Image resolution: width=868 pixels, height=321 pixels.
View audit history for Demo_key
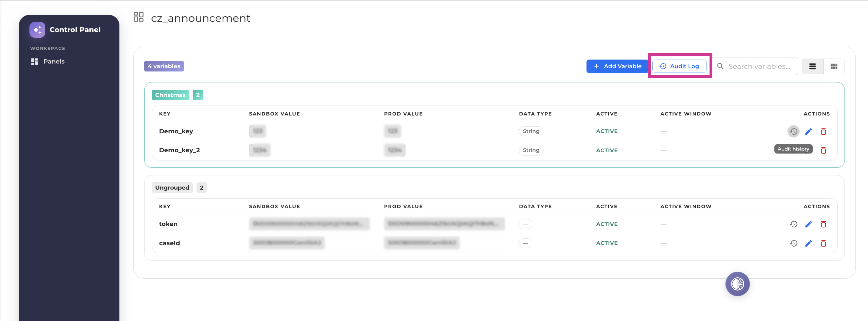794,131
